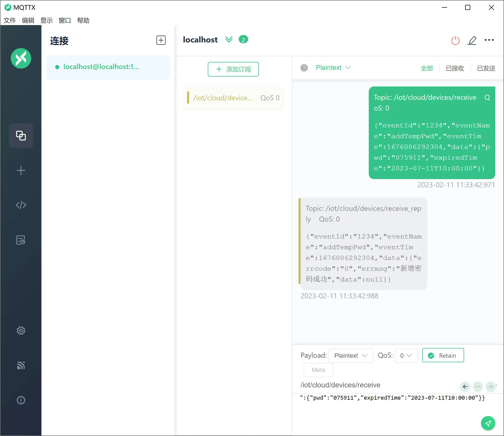Filter to received messages with 已接收

pos(455,68)
